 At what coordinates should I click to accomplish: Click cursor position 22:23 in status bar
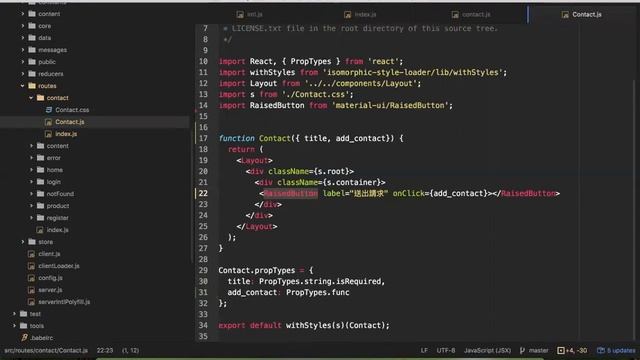tap(105, 350)
